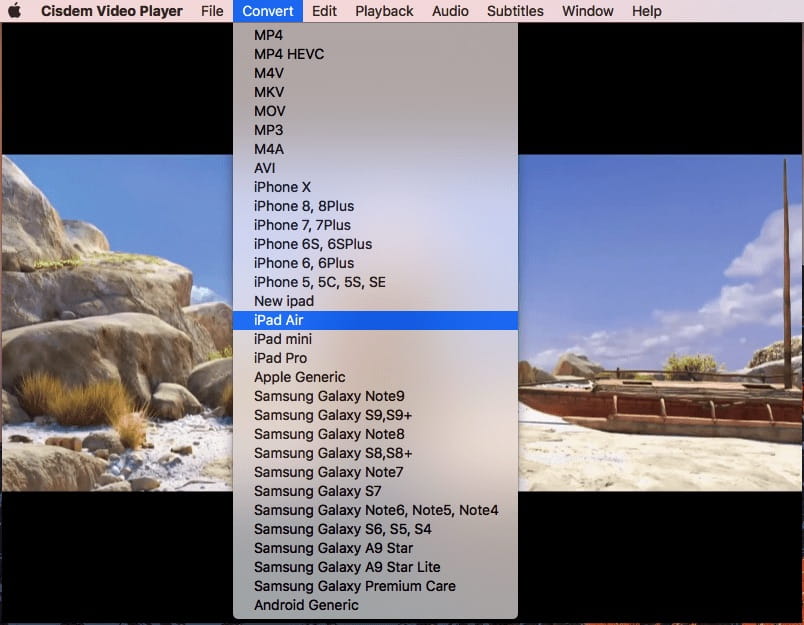Select MOV in the Convert menu

point(375,111)
